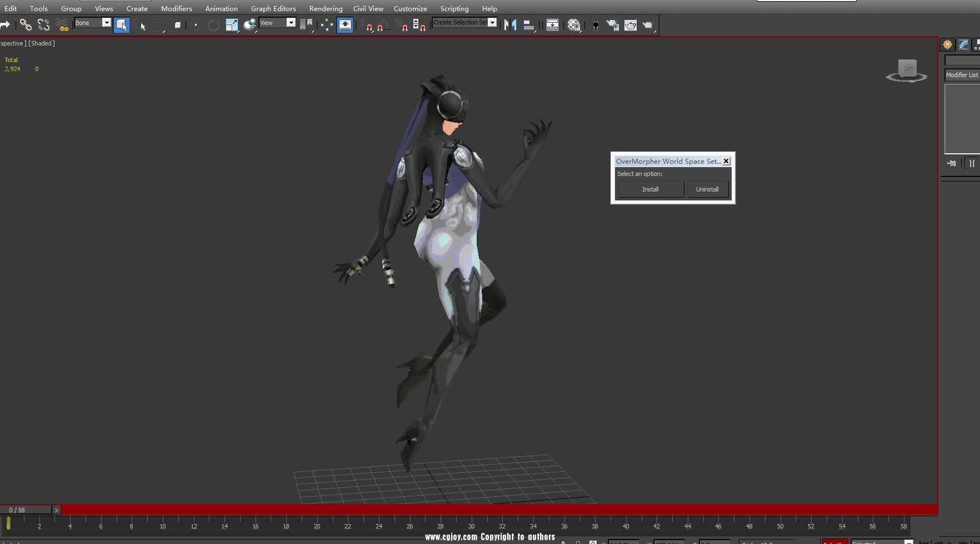980x544 pixels.
Task: Activate the Select and Rotate tool
Action: point(213,25)
